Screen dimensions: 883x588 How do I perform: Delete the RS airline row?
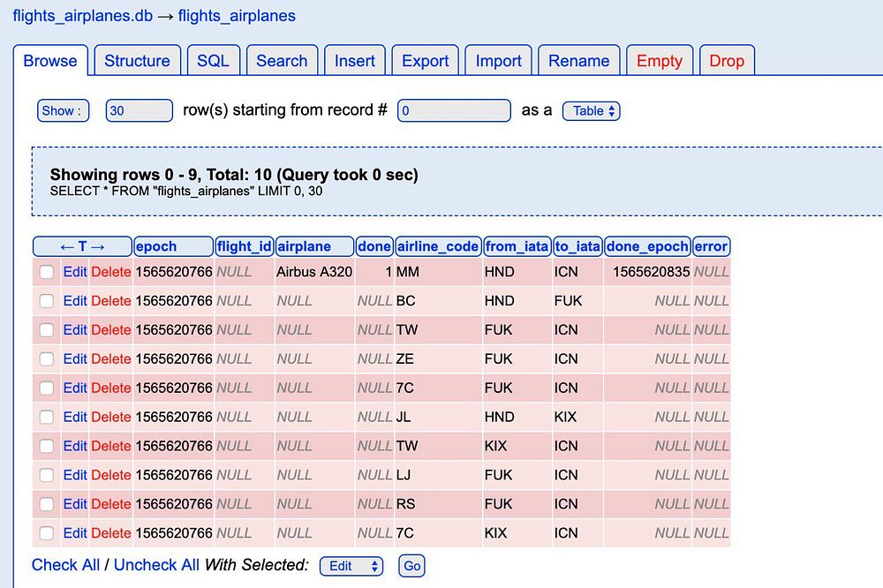pos(111,504)
